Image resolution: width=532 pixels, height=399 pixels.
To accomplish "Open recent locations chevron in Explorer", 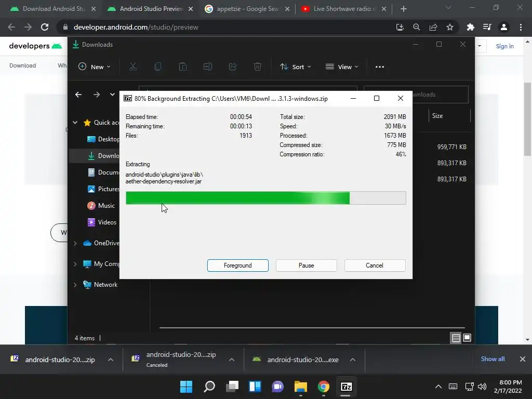I will coord(112,95).
